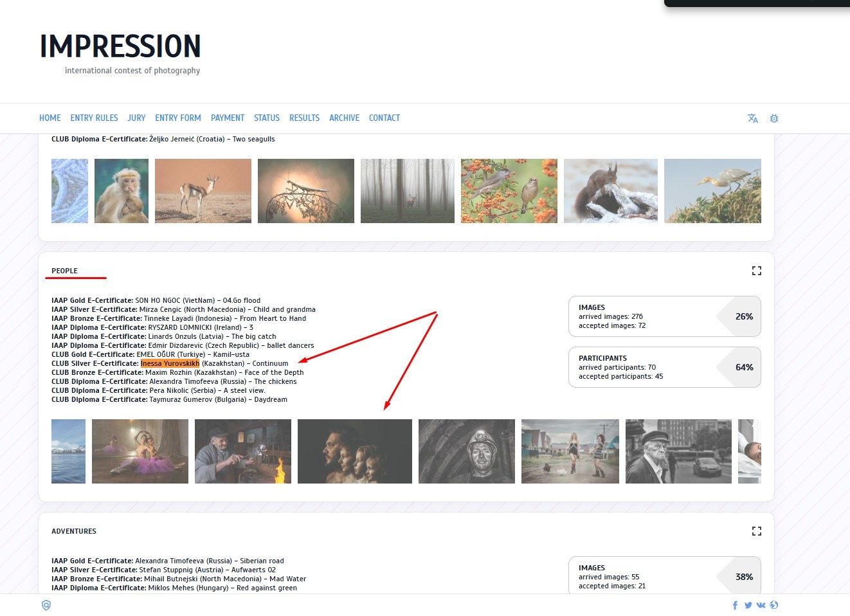The image size is (850, 616).
Task: Open the family profile portrait thumbnail
Action: point(355,451)
